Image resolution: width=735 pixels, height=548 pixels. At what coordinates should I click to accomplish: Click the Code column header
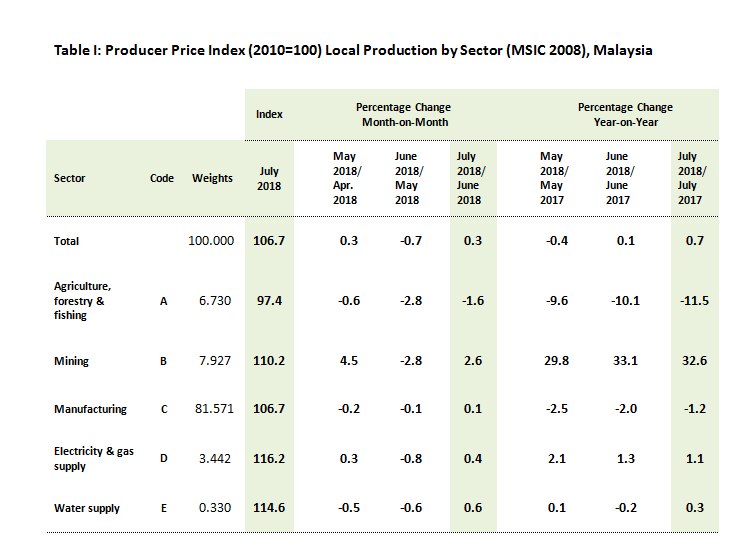(162, 178)
